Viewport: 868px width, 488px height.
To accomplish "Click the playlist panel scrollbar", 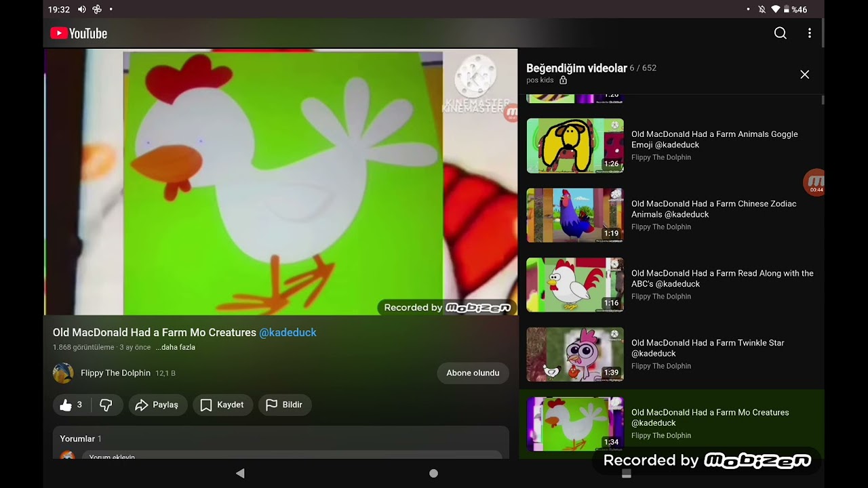I will [823, 100].
